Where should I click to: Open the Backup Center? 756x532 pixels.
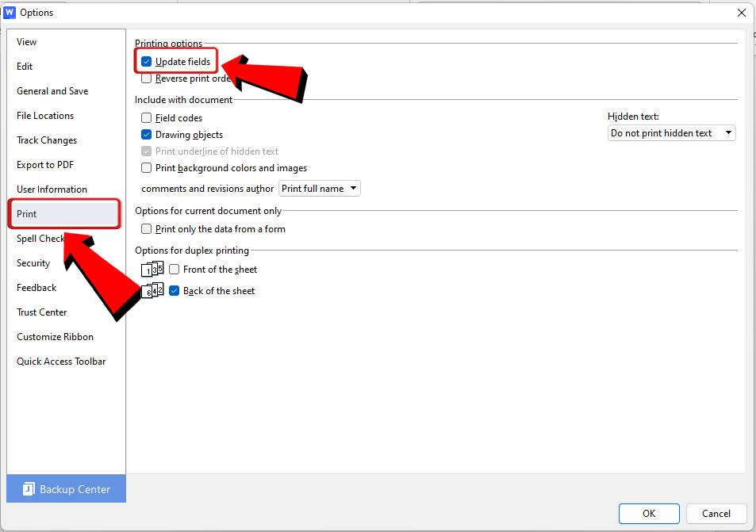(x=66, y=489)
